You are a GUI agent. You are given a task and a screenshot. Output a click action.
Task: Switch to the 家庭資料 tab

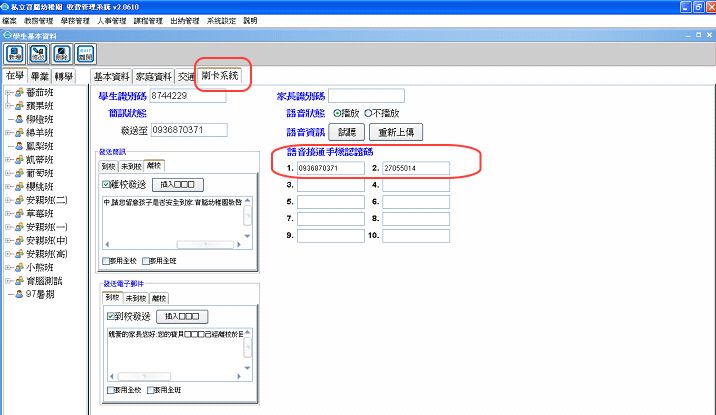pos(154,76)
